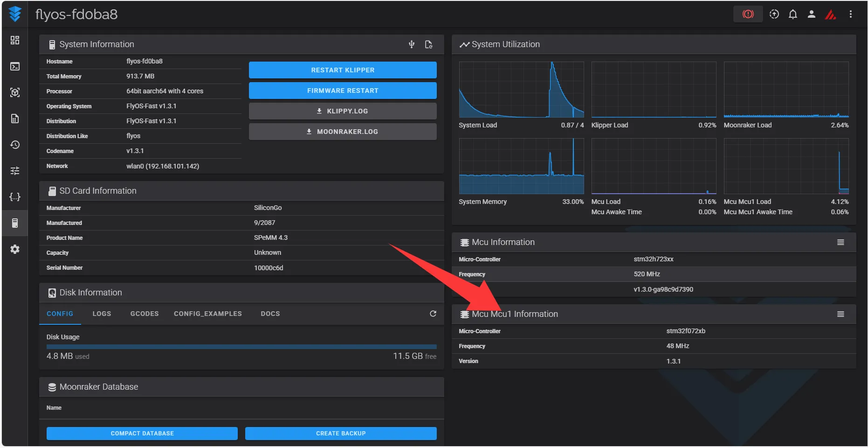Open the Mcu Mcu1 Information hamburger menu
This screenshot has width=868, height=448.
coord(840,314)
